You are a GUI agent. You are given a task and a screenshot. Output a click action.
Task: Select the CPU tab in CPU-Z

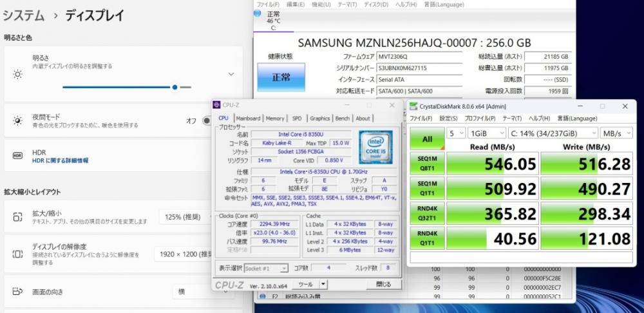[223, 118]
